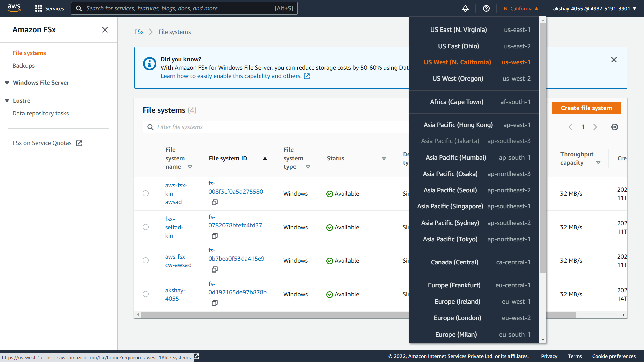Select radio button for fsx-selfad-kin
Screen dimensions: 644x362
click(x=146, y=227)
